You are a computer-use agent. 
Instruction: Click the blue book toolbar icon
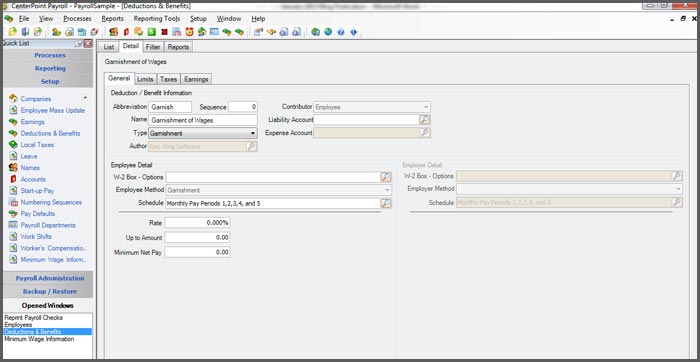pyautogui.click(x=25, y=32)
